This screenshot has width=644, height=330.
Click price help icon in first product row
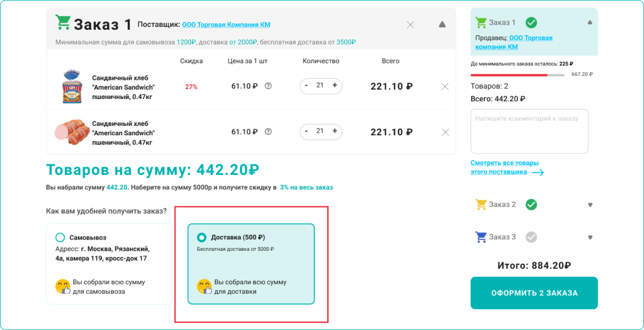[x=268, y=86]
